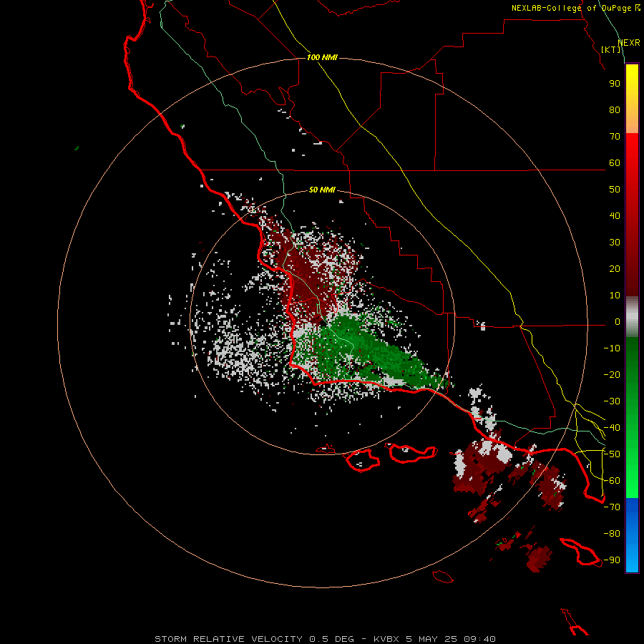Screen dimensions: 644x644
Task: Click the -40 scale value
Action: pos(612,428)
